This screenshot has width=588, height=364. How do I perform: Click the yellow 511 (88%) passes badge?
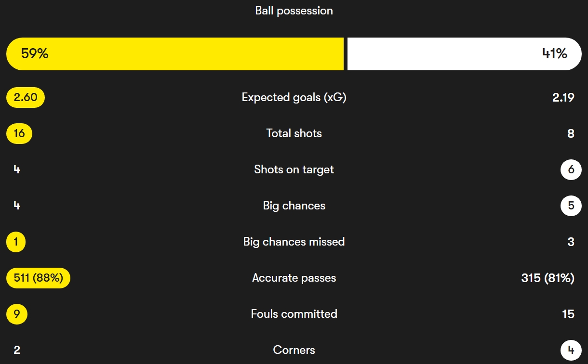[x=39, y=278]
